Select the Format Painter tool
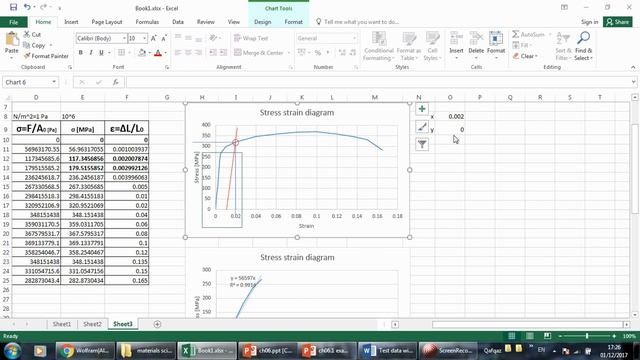This screenshot has width=640, height=360. click(x=46, y=56)
